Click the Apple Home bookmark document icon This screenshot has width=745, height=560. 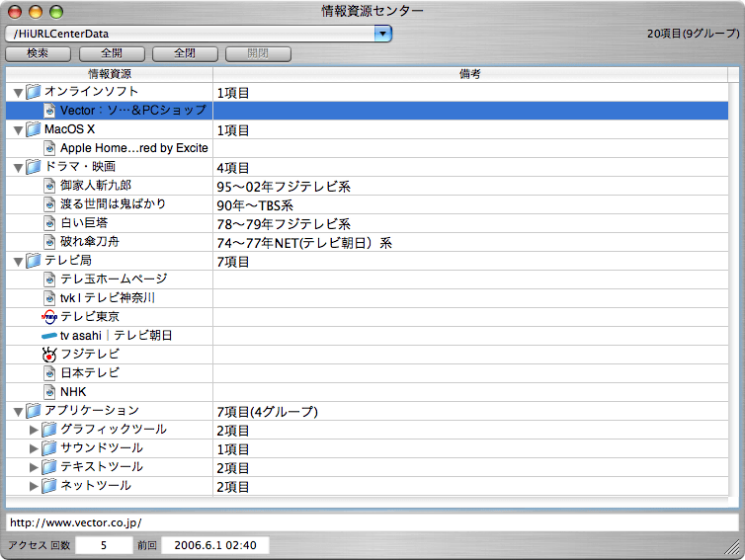[49, 148]
